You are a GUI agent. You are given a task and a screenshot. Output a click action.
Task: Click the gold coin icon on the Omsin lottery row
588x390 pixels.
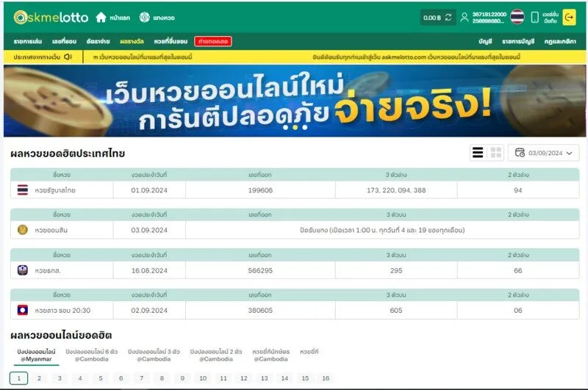click(x=23, y=230)
